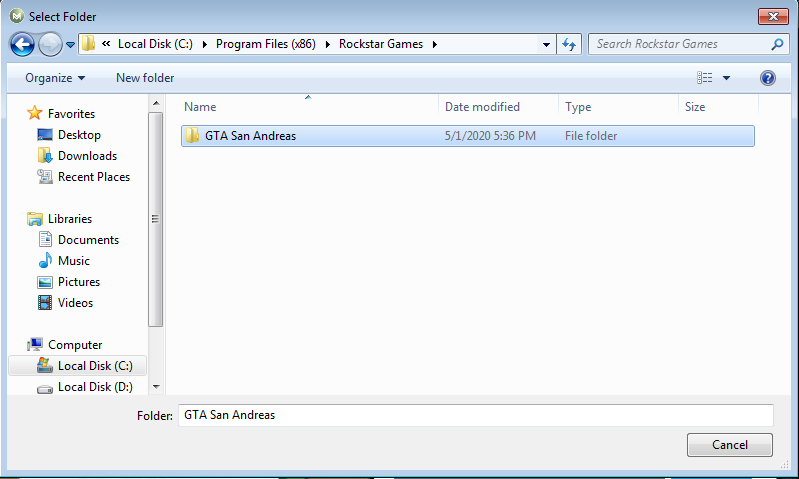Image resolution: width=799 pixels, height=479 pixels.
Task: Select Local Disk (D:) in navigation pane
Action: click(x=95, y=387)
